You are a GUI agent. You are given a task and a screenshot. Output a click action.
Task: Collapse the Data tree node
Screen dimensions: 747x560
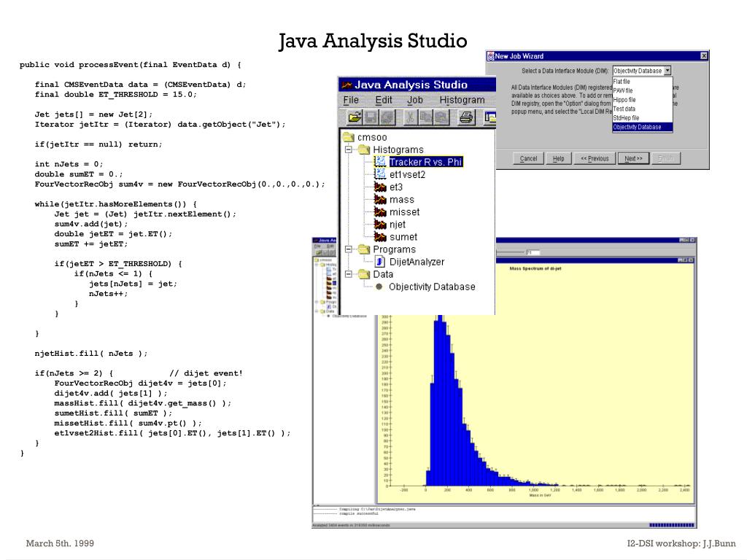tap(349, 274)
